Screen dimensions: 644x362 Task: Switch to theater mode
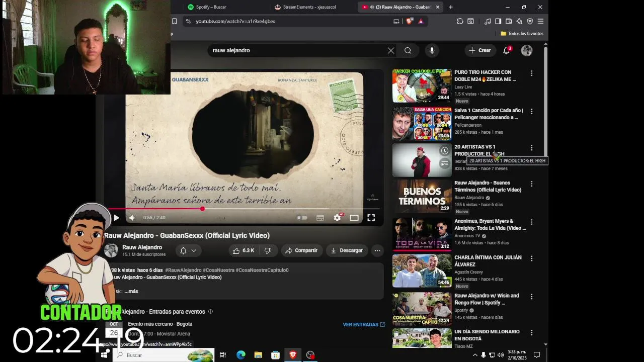pyautogui.click(x=354, y=218)
